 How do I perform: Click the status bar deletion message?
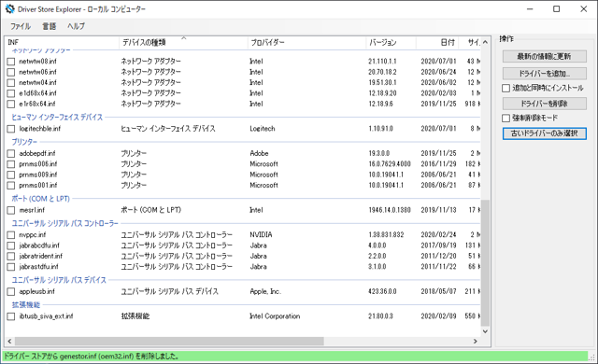[x=92, y=357]
